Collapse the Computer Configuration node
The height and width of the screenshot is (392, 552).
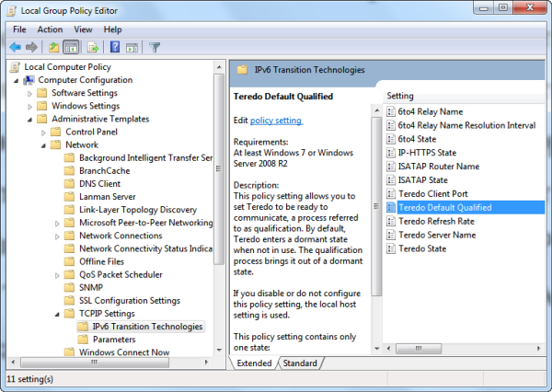(17, 81)
